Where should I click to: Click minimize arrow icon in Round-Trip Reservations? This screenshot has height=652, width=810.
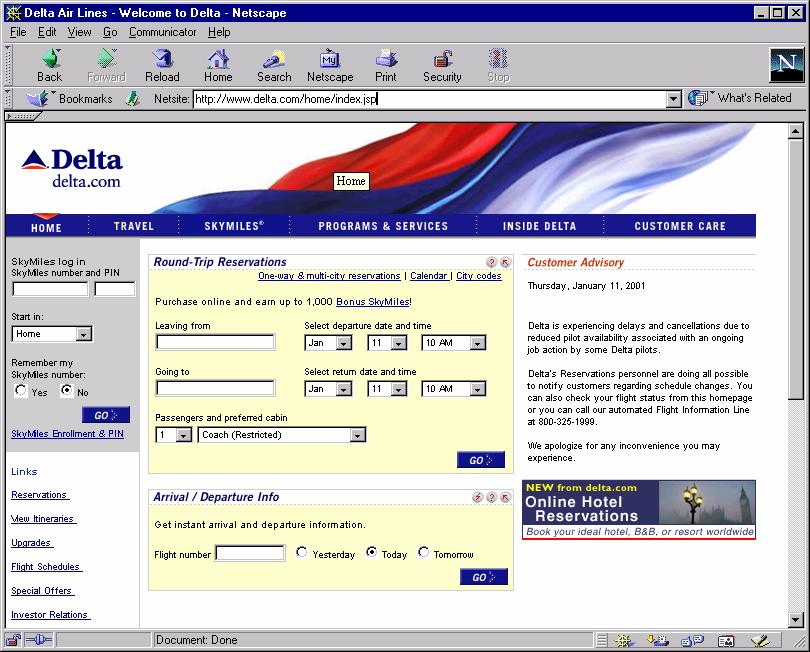click(505, 262)
